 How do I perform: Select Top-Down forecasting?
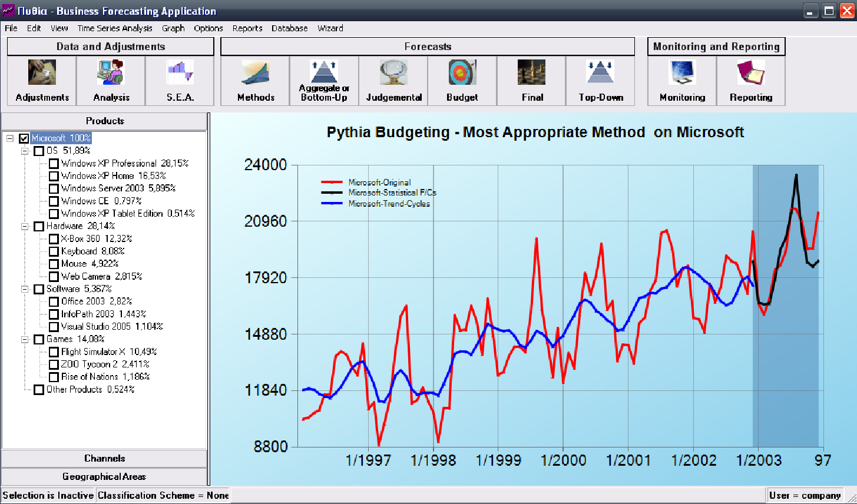click(x=600, y=81)
